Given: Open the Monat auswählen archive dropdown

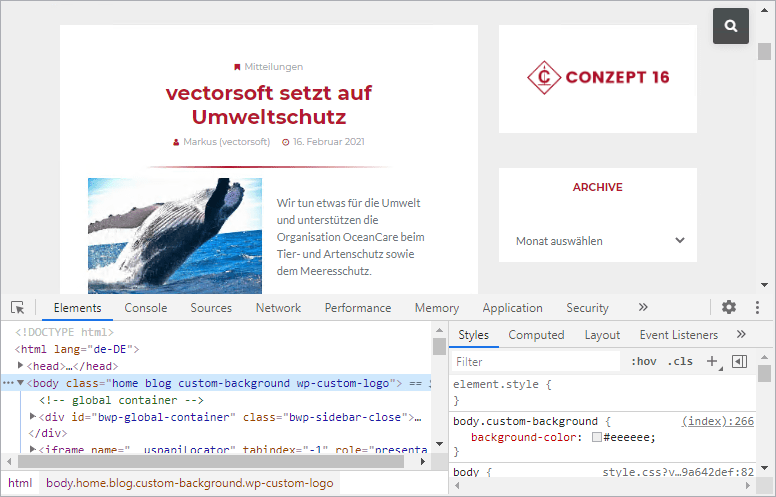Looking at the screenshot, I should tap(598, 241).
